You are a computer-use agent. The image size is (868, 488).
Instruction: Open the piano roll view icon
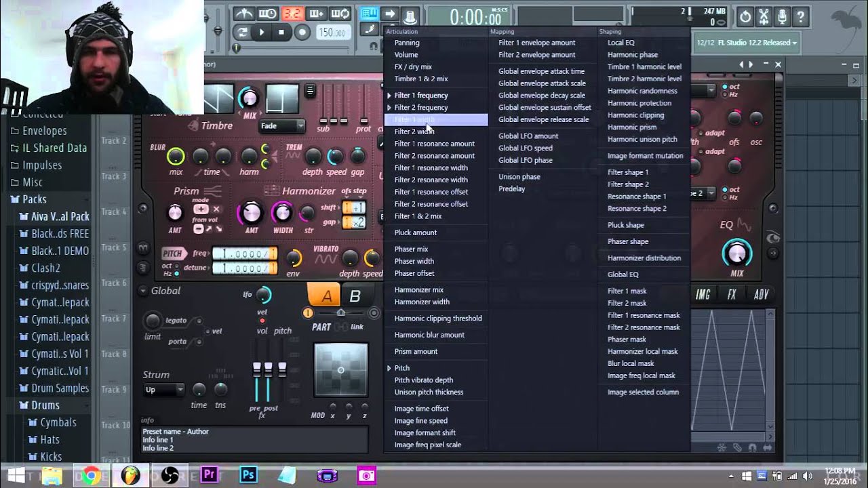tap(369, 14)
